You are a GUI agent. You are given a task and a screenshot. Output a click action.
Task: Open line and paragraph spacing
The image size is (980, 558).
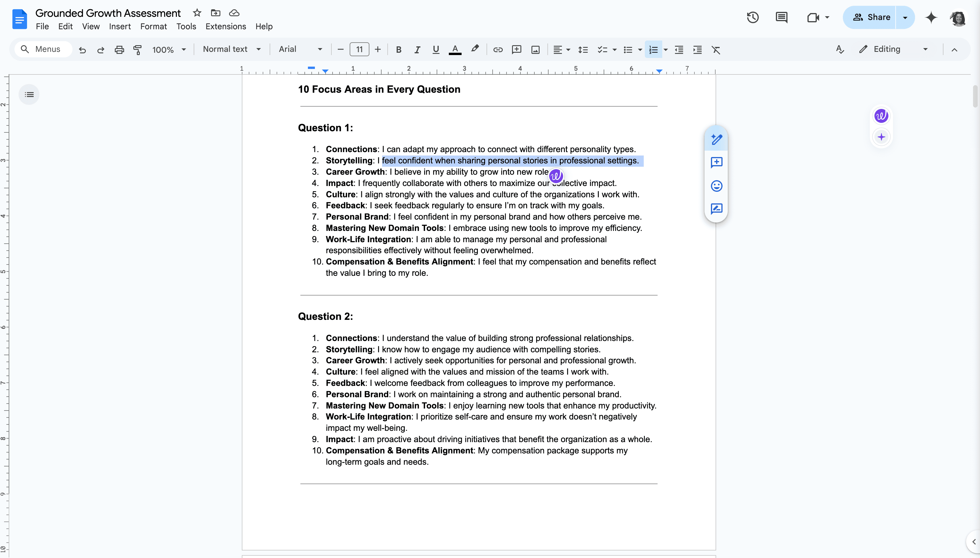(x=583, y=50)
